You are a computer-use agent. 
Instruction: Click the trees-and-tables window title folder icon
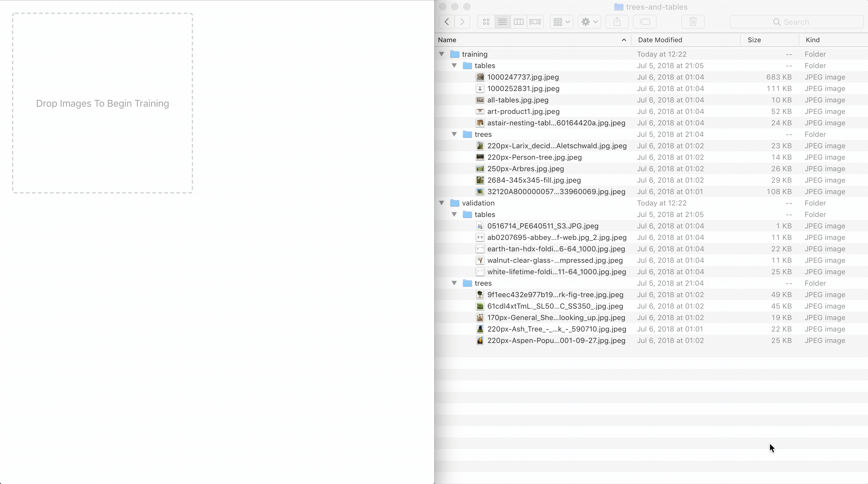(x=618, y=7)
